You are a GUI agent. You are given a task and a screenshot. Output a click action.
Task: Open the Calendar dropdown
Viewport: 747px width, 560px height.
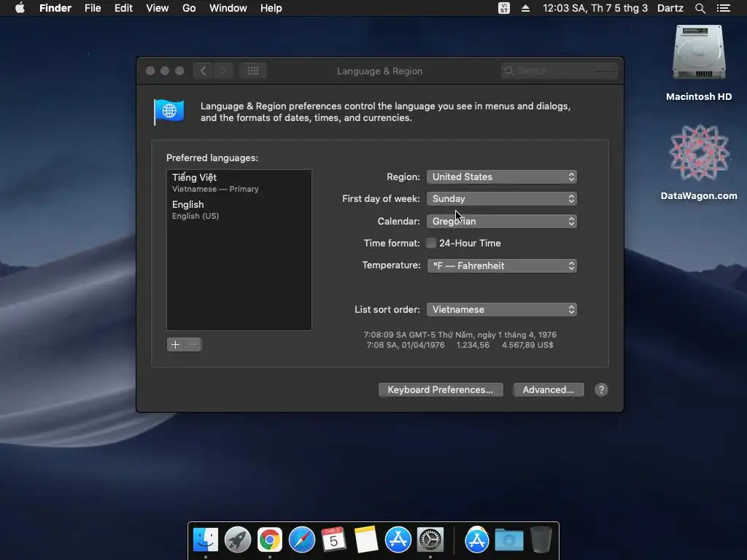(502, 222)
